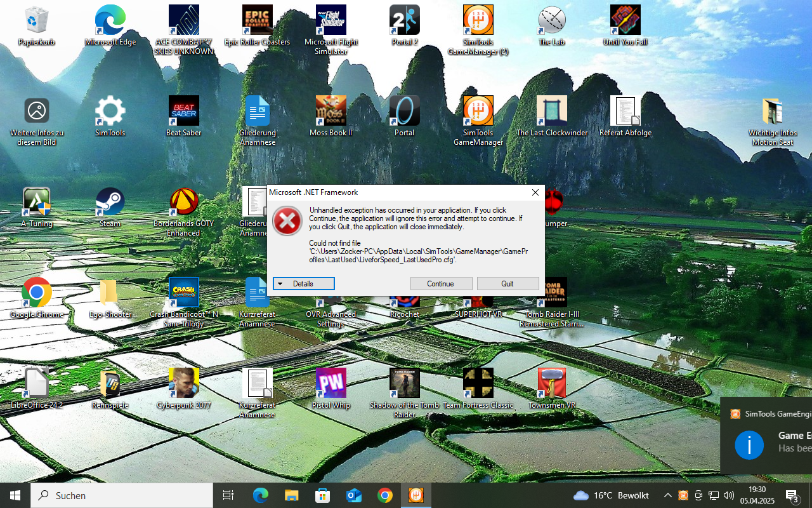Click the SimTools GameEngine notification toast
Image resolution: width=812 pixels, height=508 pixels.
tap(766, 435)
